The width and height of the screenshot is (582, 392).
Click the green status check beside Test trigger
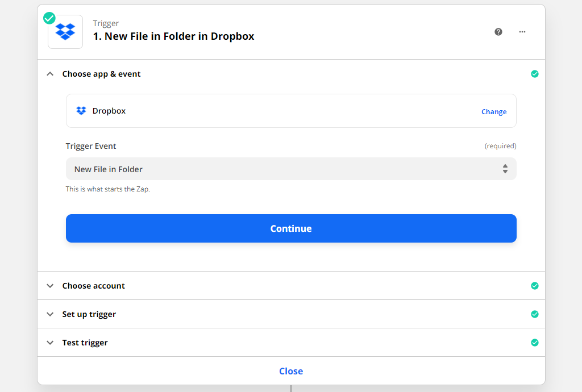pyautogui.click(x=535, y=343)
